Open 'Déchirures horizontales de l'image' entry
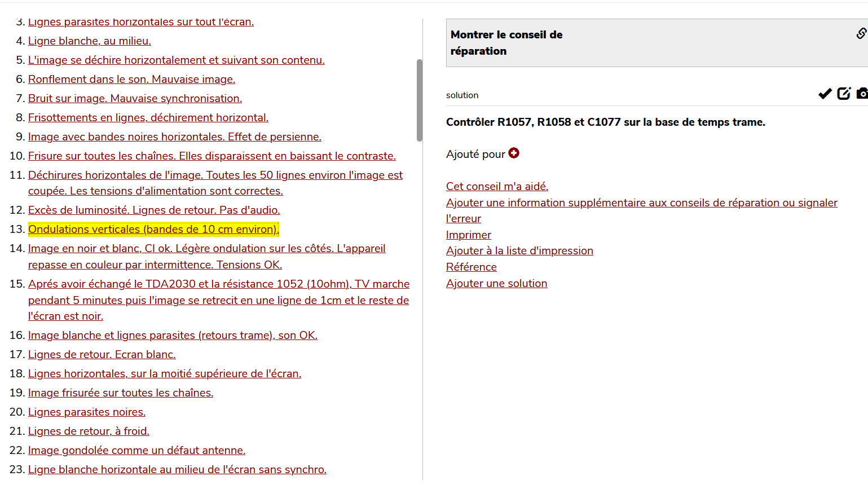Screen dimensions: 868x485 point(215,183)
